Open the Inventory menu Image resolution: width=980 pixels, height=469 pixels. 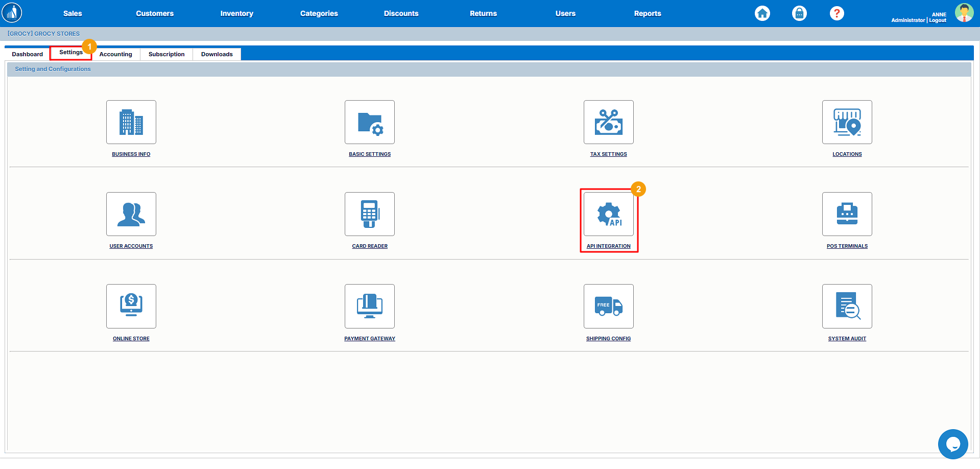(236, 13)
